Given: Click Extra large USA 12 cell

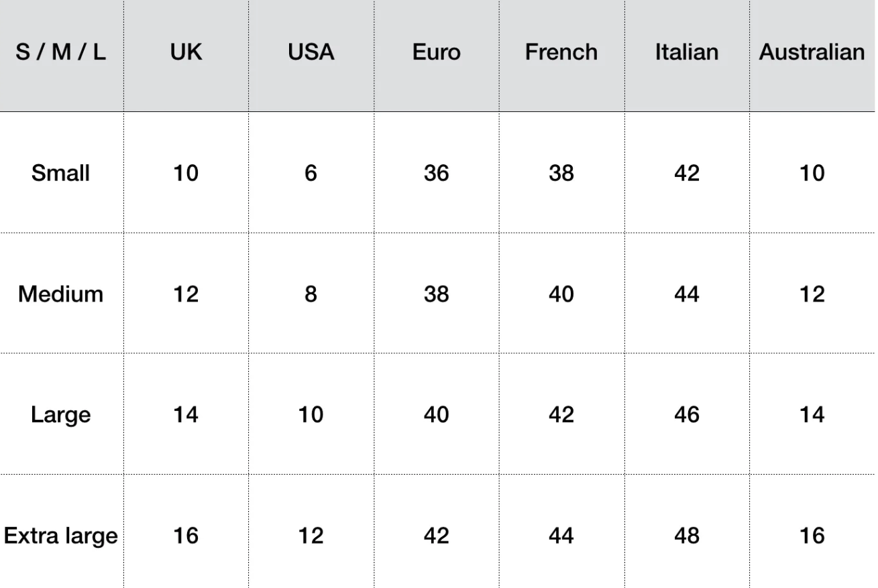Looking at the screenshot, I should [x=311, y=536].
